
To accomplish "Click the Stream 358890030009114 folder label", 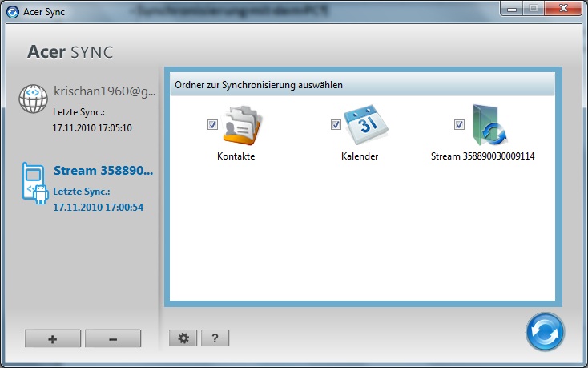I will pos(482,156).
